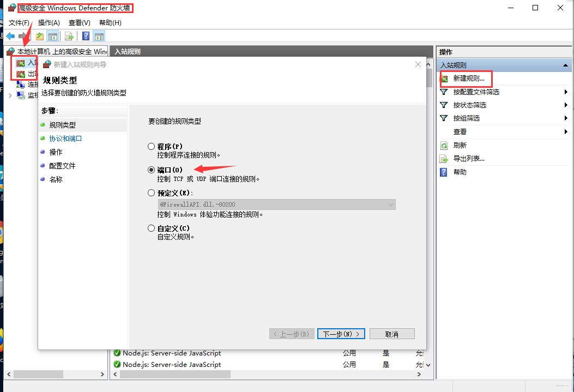
Task: Go back with the blue arrow toolbar icon
Action: [x=10, y=36]
